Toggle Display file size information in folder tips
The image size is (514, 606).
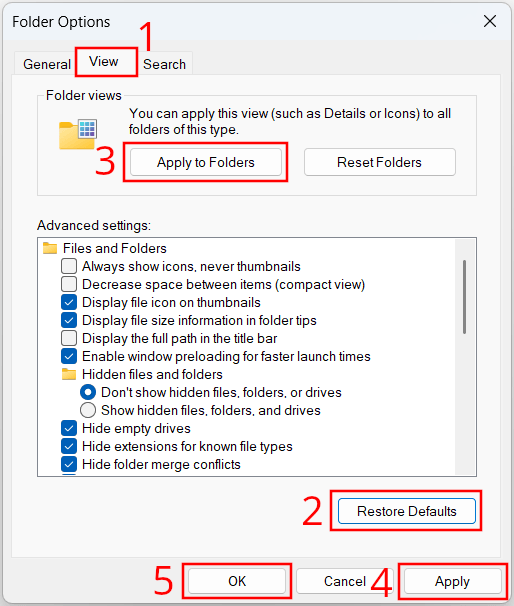click(x=69, y=320)
